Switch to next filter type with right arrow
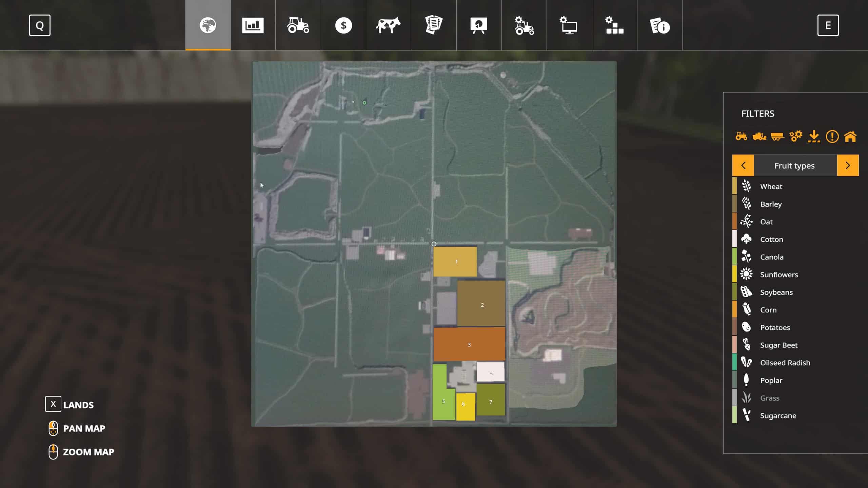The height and width of the screenshot is (488, 868). (848, 165)
